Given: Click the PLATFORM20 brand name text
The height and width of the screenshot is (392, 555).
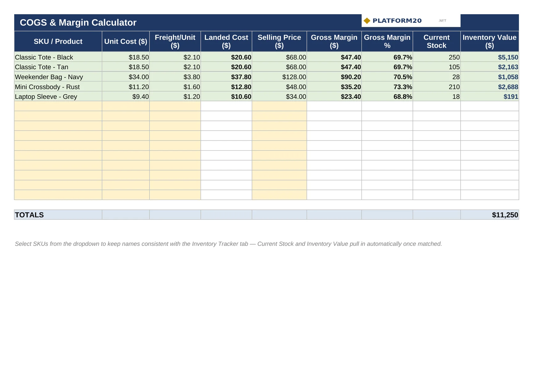Looking at the screenshot, I should tap(397, 21).
